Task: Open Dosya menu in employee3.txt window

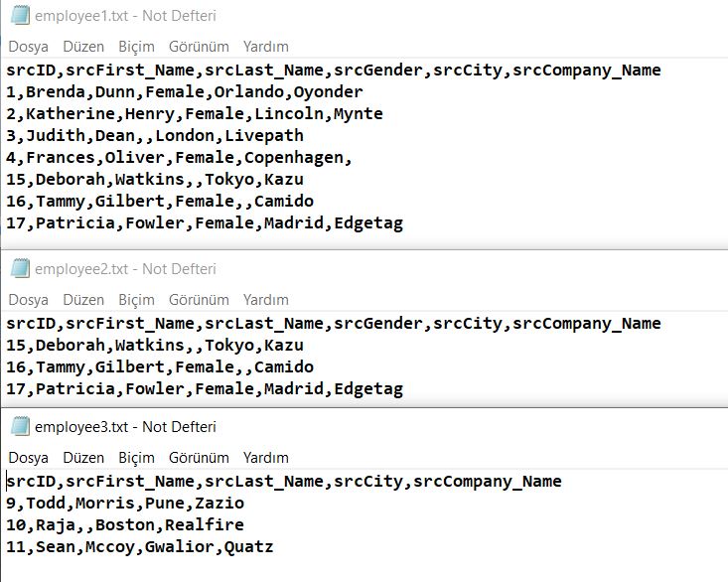Action: coord(29,458)
